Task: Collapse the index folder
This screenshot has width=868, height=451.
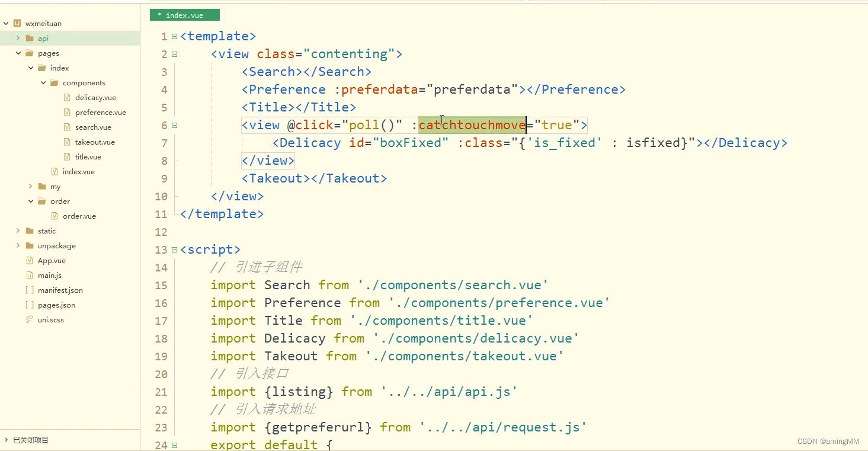Action: [x=31, y=68]
